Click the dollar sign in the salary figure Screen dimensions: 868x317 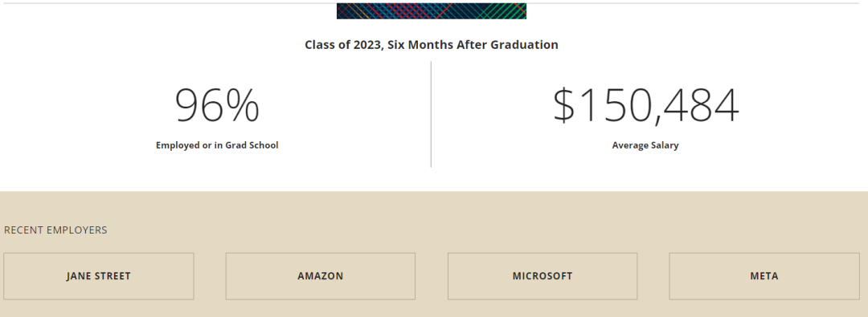564,106
